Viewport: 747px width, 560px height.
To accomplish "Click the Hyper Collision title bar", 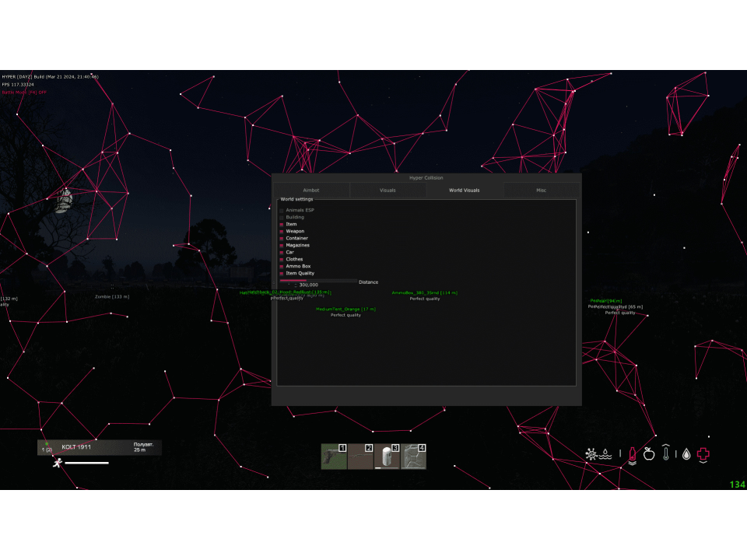I will (x=426, y=178).
